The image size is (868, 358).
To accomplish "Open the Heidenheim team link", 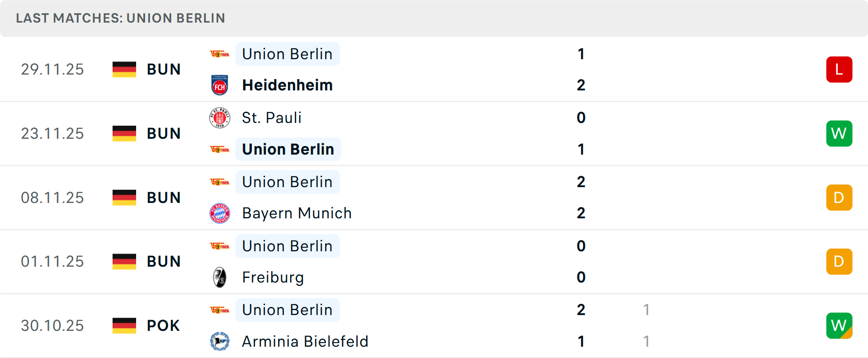I will (x=288, y=85).
